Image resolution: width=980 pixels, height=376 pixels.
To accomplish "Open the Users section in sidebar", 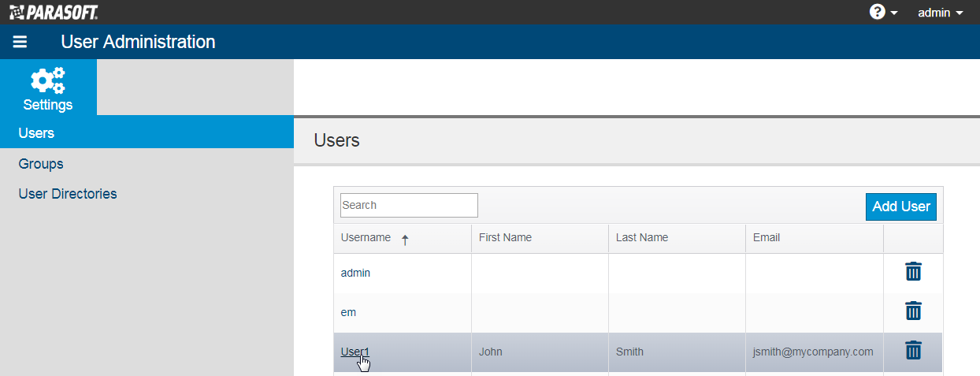I will point(147,132).
